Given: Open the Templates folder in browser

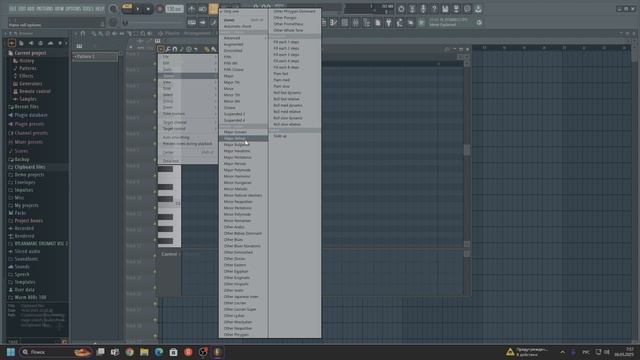Looking at the screenshot, I should (25, 282).
